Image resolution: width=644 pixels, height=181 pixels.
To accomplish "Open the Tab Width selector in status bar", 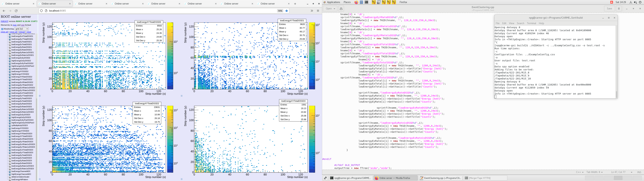I will pos(594,172).
